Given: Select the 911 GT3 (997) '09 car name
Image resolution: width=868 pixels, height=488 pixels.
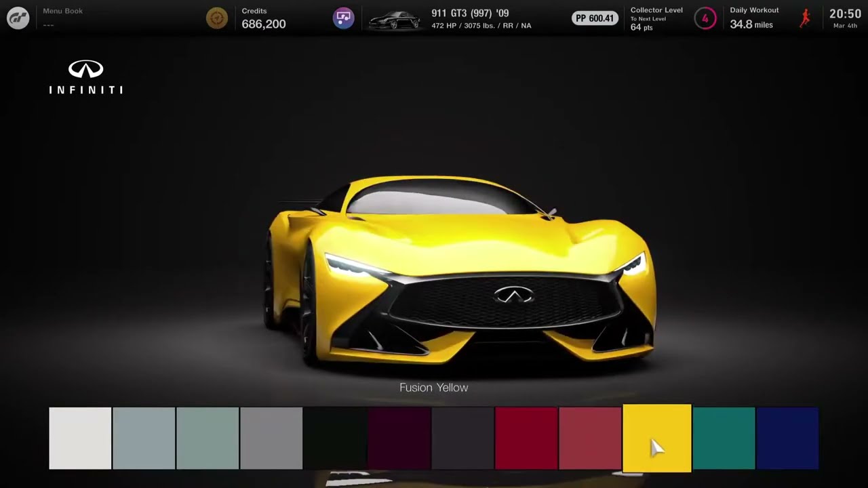Looking at the screenshot, I should tap(470, 13).
